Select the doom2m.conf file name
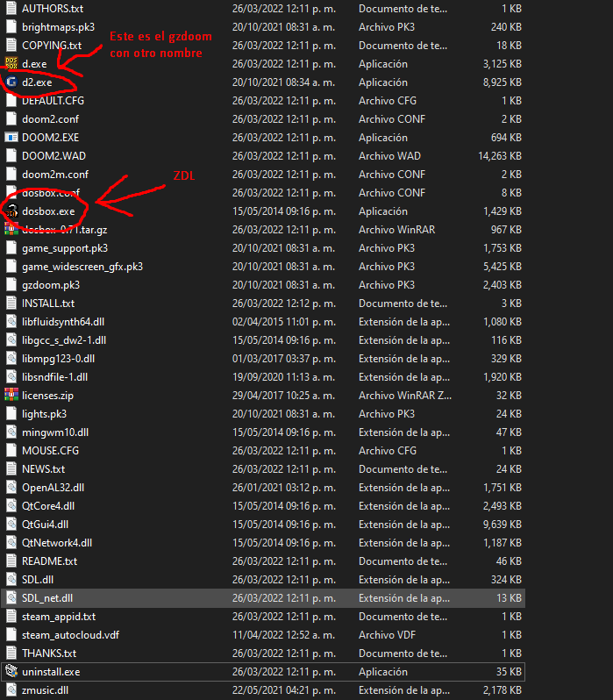The image size is (613, 700). (55, 174)
